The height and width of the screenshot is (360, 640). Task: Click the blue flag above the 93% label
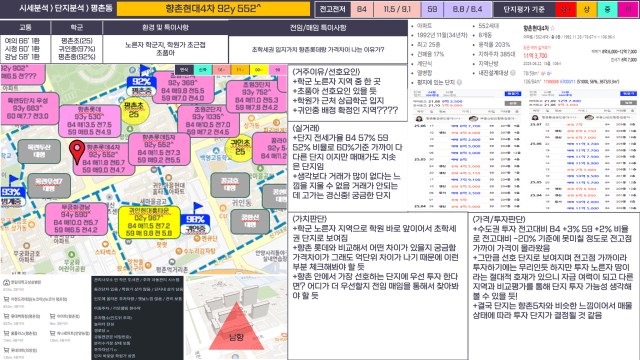pyautogui.click(x=13, y=180)
